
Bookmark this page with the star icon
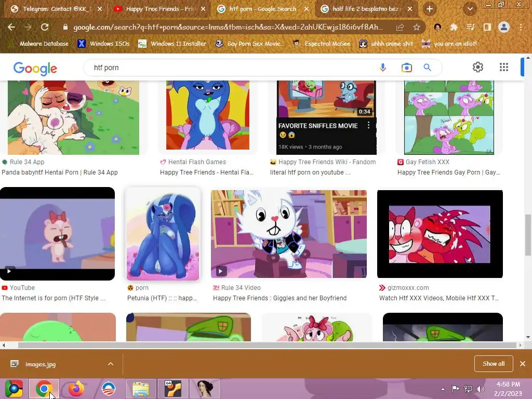[417, 28]
